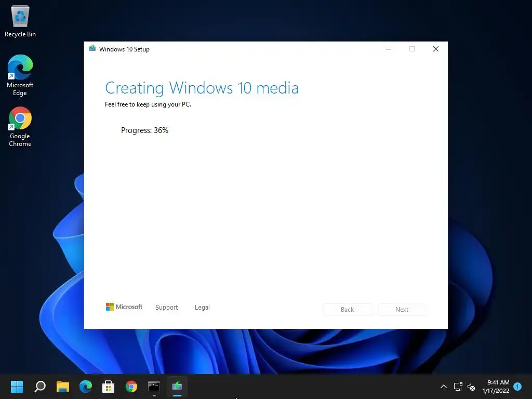Image resolution: width=532 pixels, height=399 pixels.
Task: Open the Recycle Bin desktop icon
Action: [20, 21]
